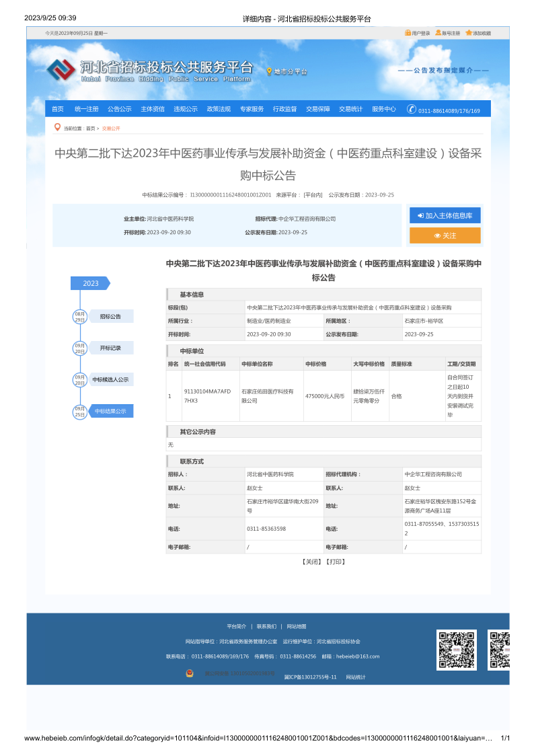Open the 公告公示 menu item
This screenshot has height=756, width=534.
click(120, 109)
